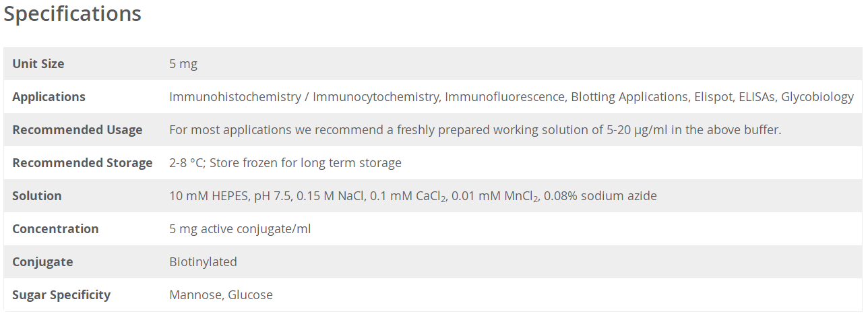Select the Unit Size label

38,64
